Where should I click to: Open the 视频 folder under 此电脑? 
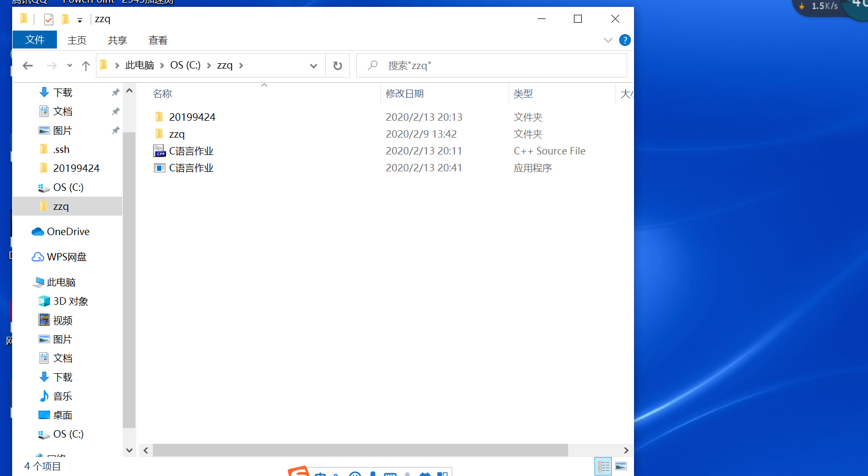[63, 320]
